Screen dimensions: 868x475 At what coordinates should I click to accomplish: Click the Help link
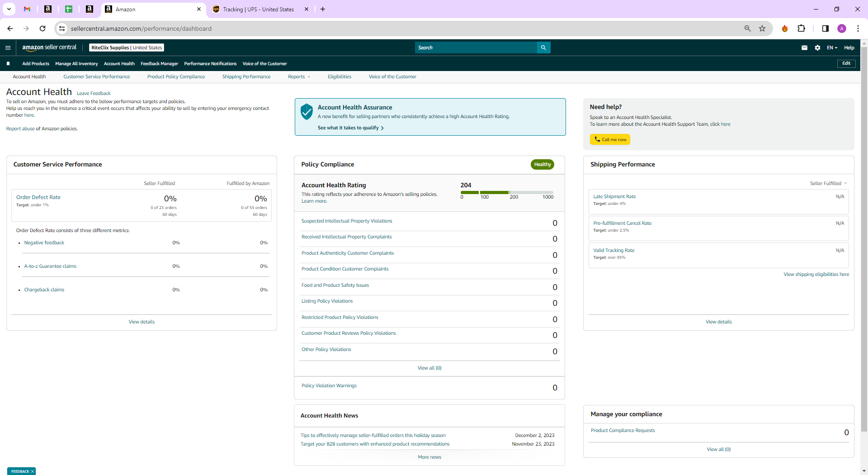click(849, 47)
